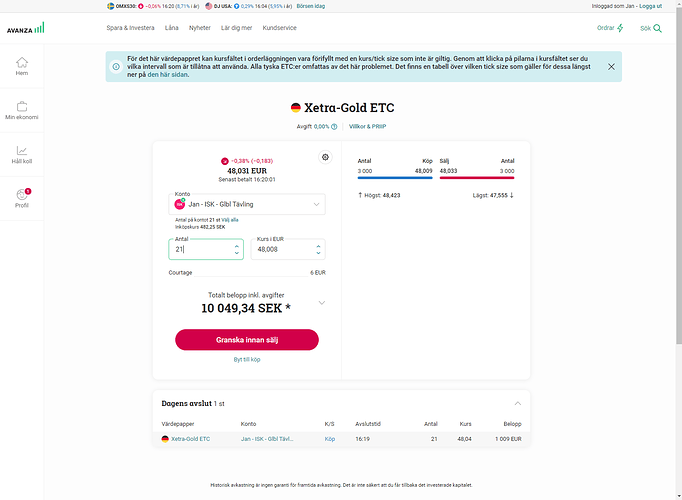Expand the Konto account dropdown
This screenshot has height=500, width=682.
point(318,204)
